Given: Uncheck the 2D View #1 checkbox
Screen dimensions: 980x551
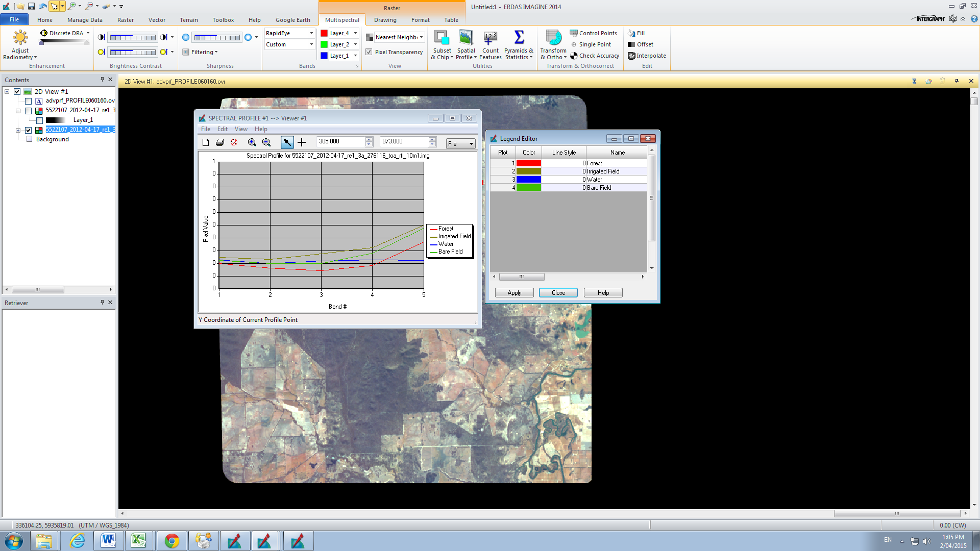Looking at the screenshot, I should click(17, 92).
